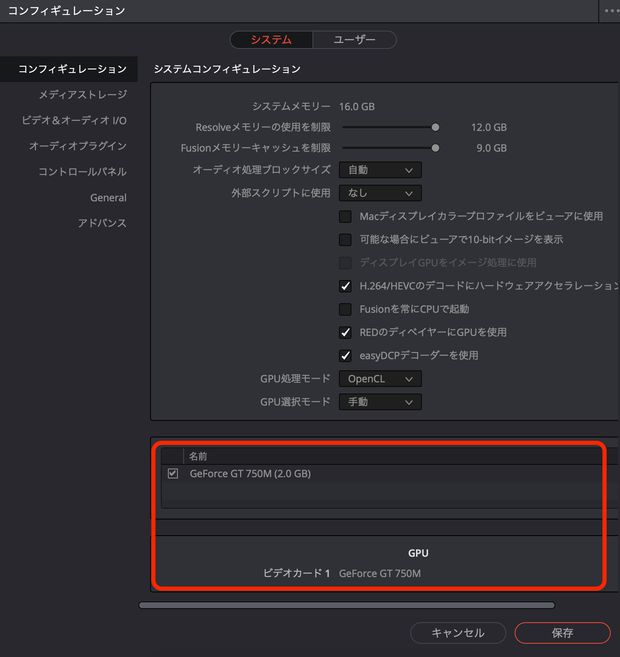620x657 pixels.
Task: Enable Macディスプレイカラープロファイル checkbox
Action: [345, 217]
